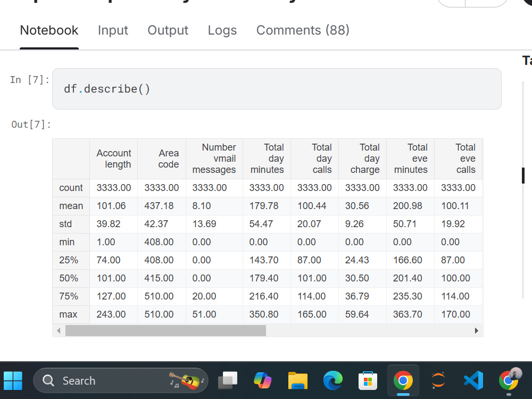Click the Area code column header
Screen dimensions: 532x399
click(x=162, y=159)
